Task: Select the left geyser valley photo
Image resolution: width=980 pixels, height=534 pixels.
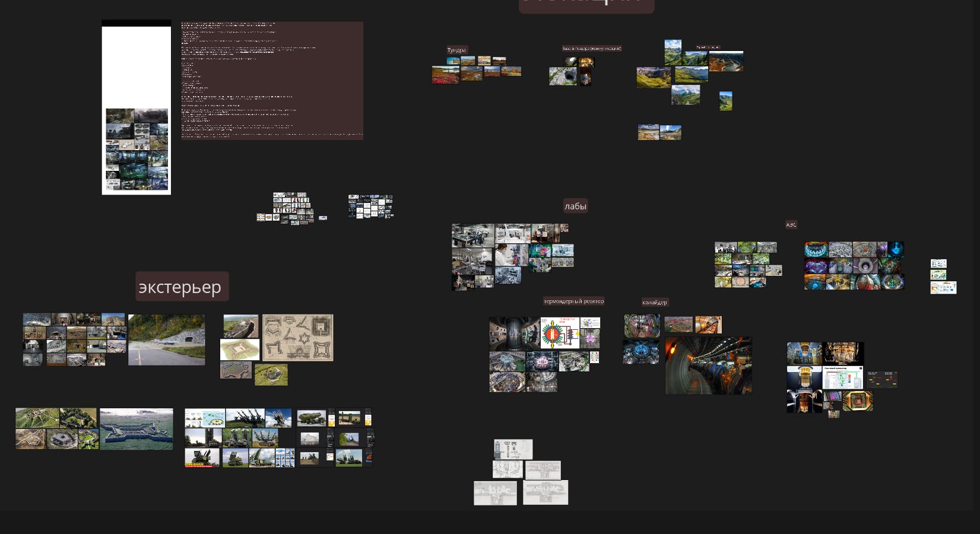Action: 648,132
